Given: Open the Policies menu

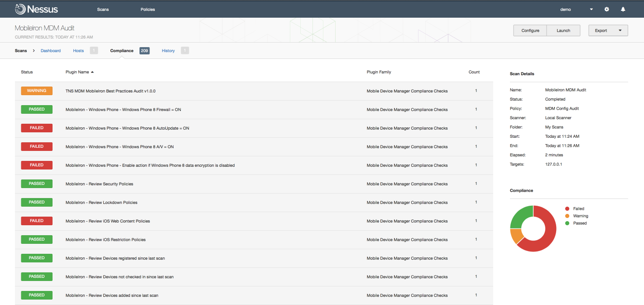Looking at the screenshot, I should coord(148,10).
